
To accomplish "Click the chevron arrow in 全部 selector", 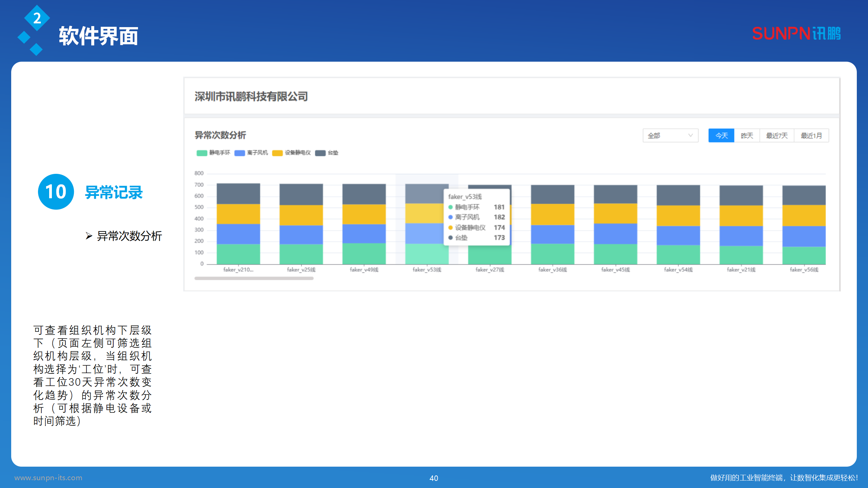I will click(x=690, y=136).
